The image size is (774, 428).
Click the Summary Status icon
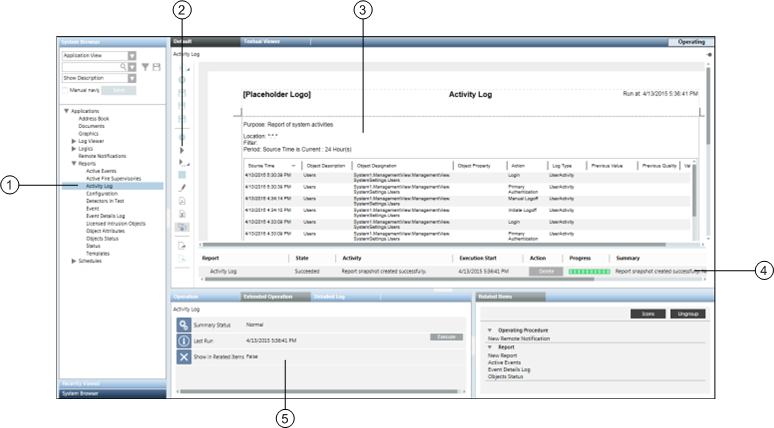click(x=183, y=325)
